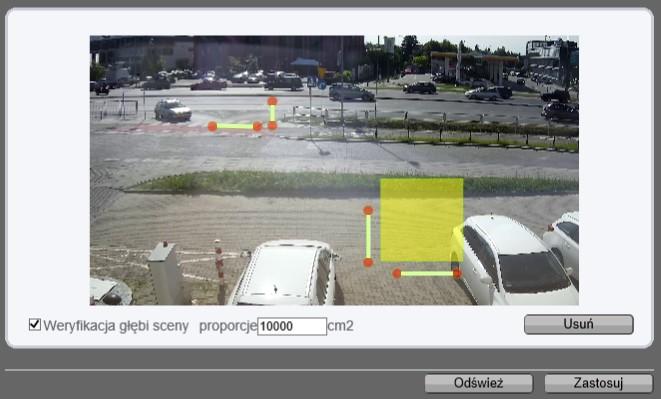Select bottom red handle of tall vertical line beside yellow square

[x=368, y=263]
